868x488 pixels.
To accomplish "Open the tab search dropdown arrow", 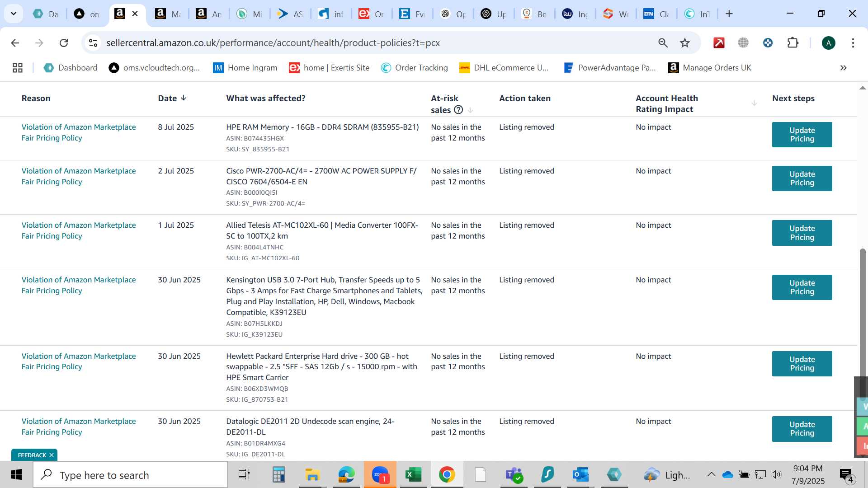I will 14,14.
